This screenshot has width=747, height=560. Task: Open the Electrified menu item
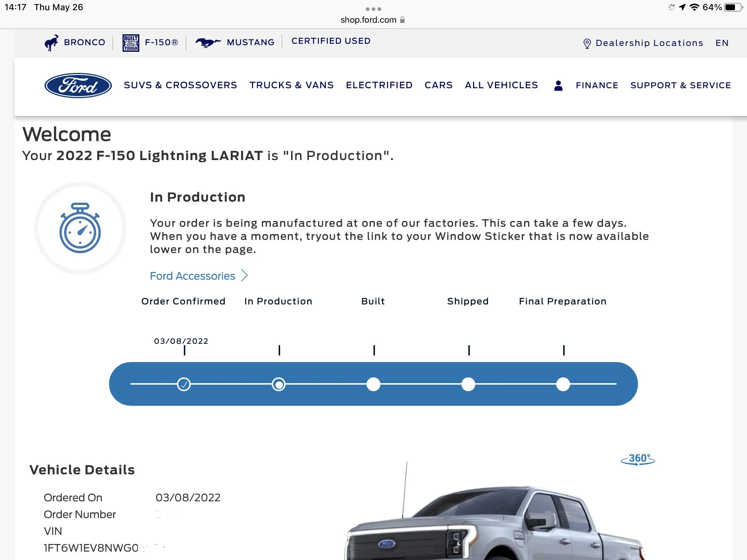coord(379,85)
